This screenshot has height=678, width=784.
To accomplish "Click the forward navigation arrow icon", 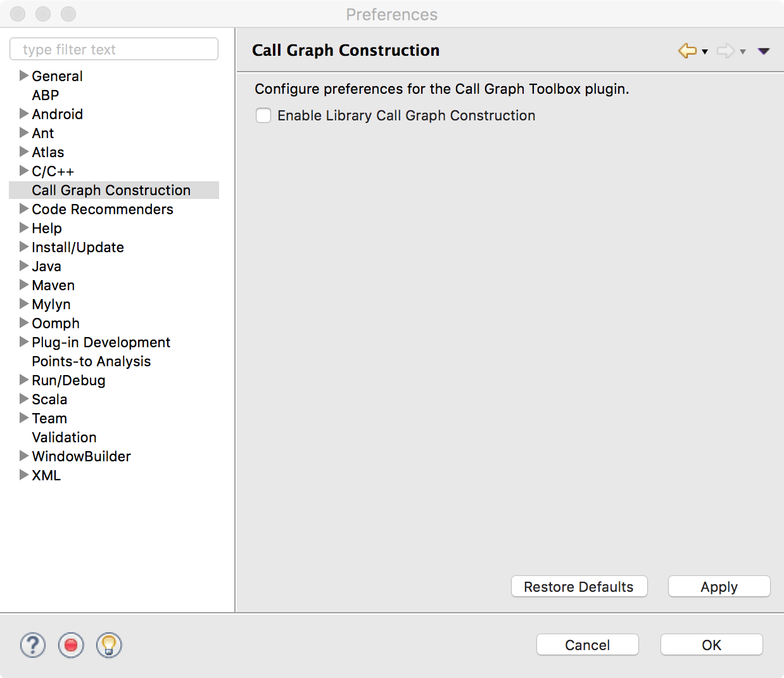I will [726, 51].
